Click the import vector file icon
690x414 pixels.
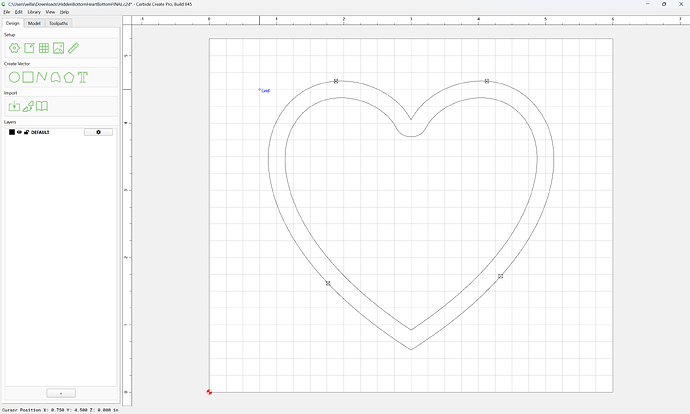[15, 106]
